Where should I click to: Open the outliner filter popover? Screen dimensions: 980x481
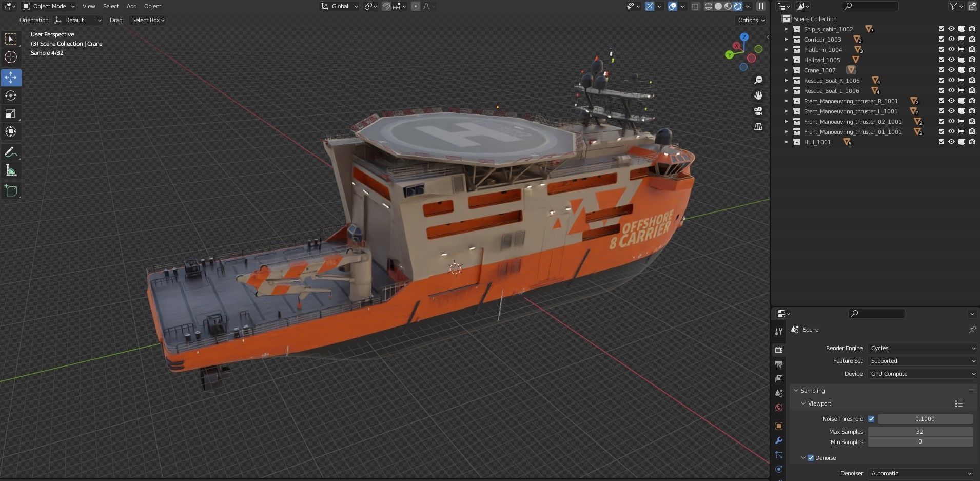coord(955,6)
